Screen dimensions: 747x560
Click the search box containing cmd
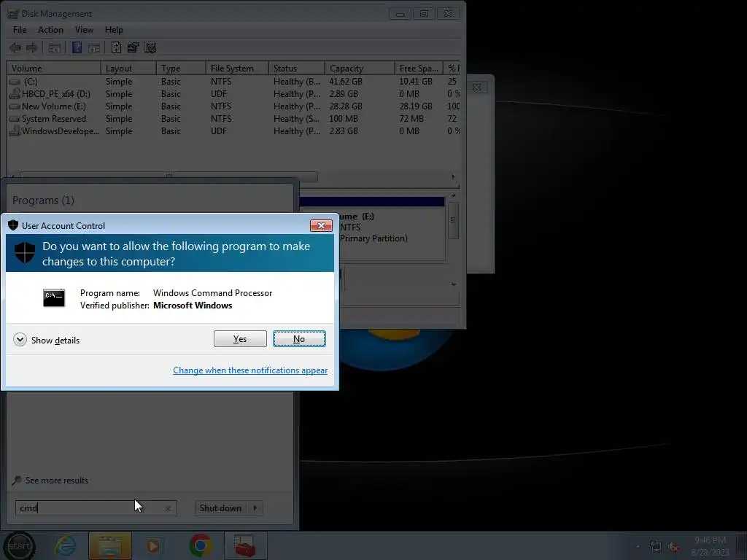pyautogui.click(x=96, y=508)
